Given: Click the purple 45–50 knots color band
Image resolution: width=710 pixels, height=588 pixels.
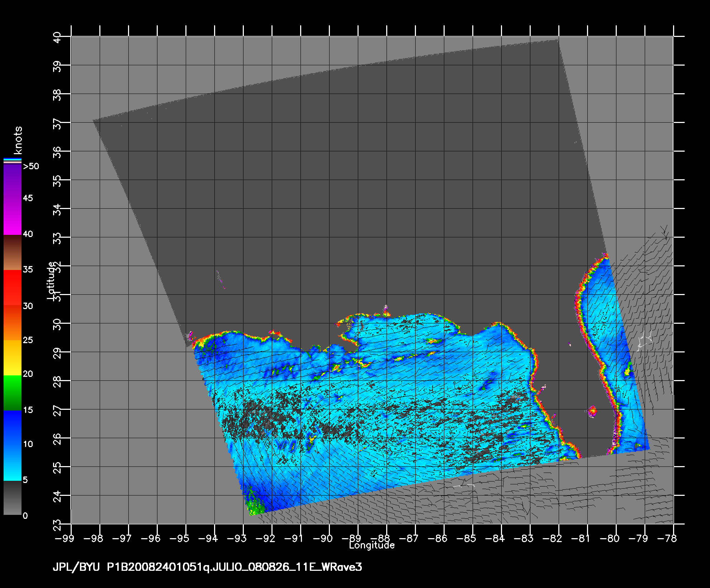Looking at the screenshot, I should click(x=13, y=181).
